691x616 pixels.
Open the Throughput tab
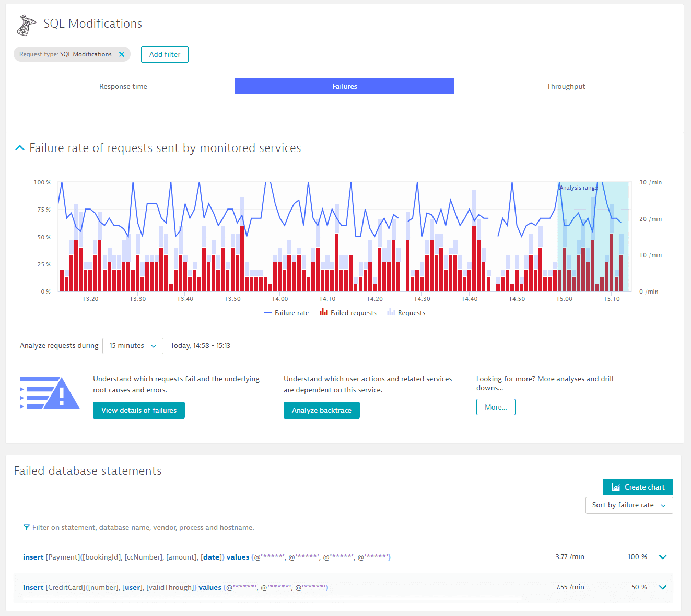click(566, 86)
